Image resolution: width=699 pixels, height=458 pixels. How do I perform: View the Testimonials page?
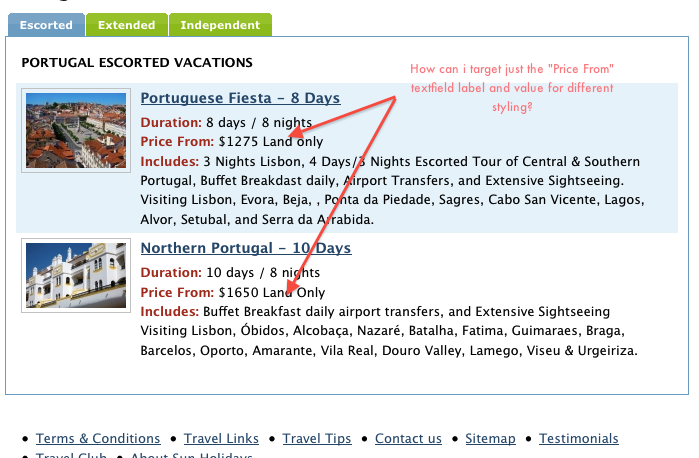(579, 438)
